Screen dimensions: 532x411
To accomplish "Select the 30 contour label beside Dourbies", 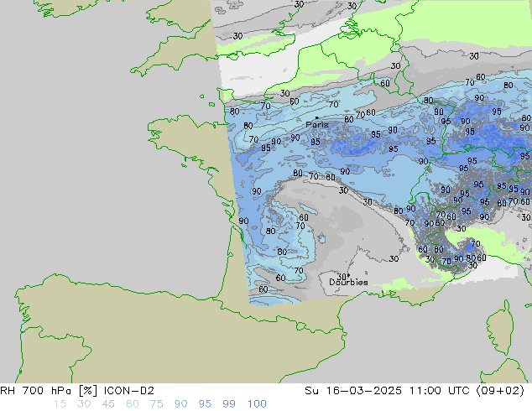I will tap(342, 277).
